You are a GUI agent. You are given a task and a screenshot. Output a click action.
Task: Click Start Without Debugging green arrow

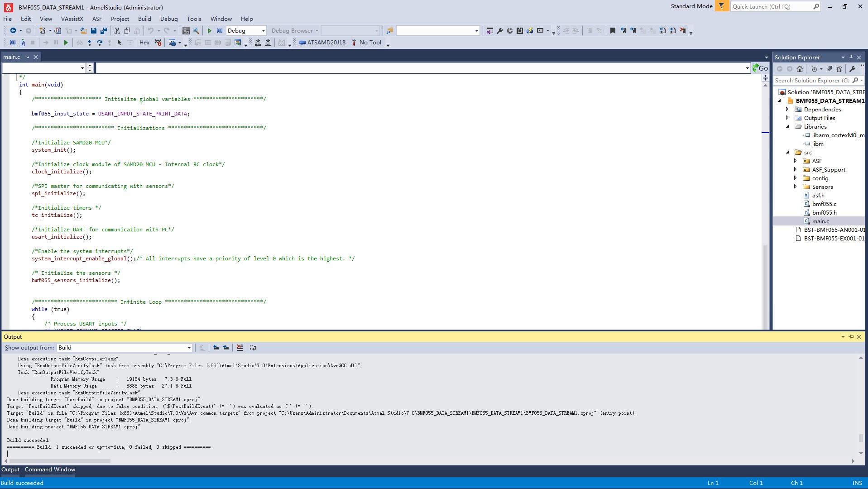click(209, 31)
